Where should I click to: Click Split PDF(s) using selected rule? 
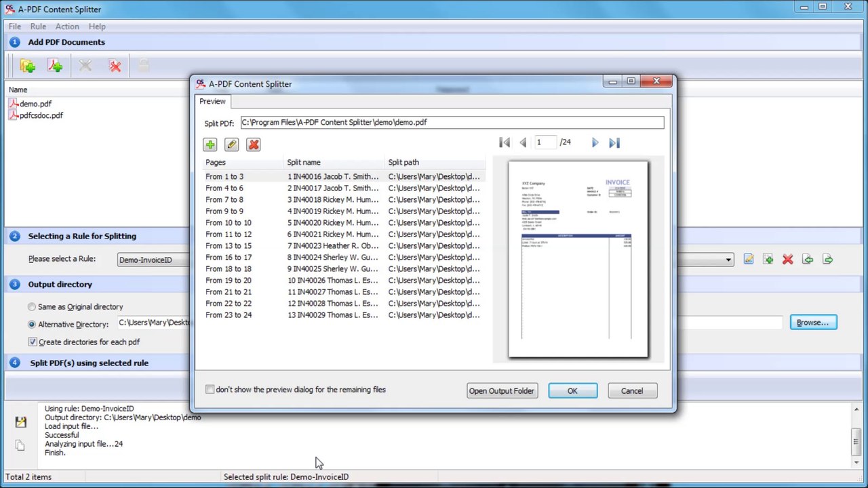click(89, 363)
